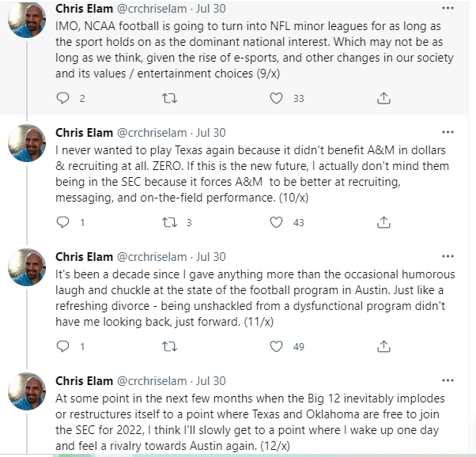The height and width of the screenshot is (457, 476).
Task: Open Chris Elam's profile from the first tweet
Action: 84,8
